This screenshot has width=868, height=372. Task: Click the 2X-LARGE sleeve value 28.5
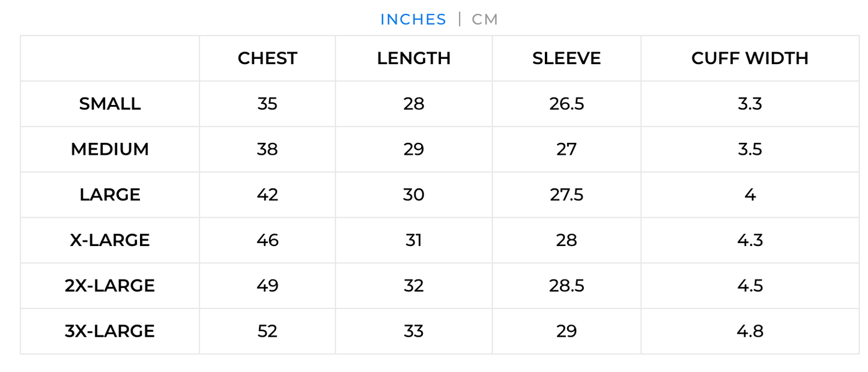[566, 286]
